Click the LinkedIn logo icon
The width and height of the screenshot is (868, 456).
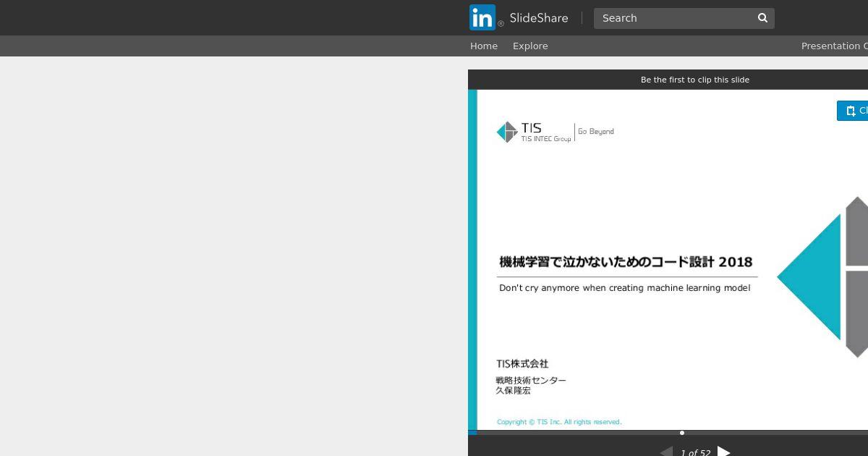(x=482, y=17)
